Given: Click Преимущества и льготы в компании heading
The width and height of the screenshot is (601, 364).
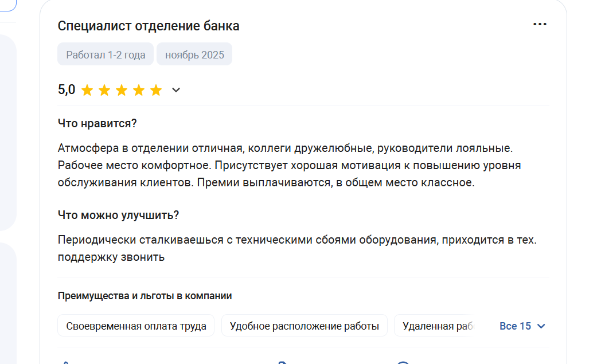Looking at the screenshot, I should [x=145, y=296].
